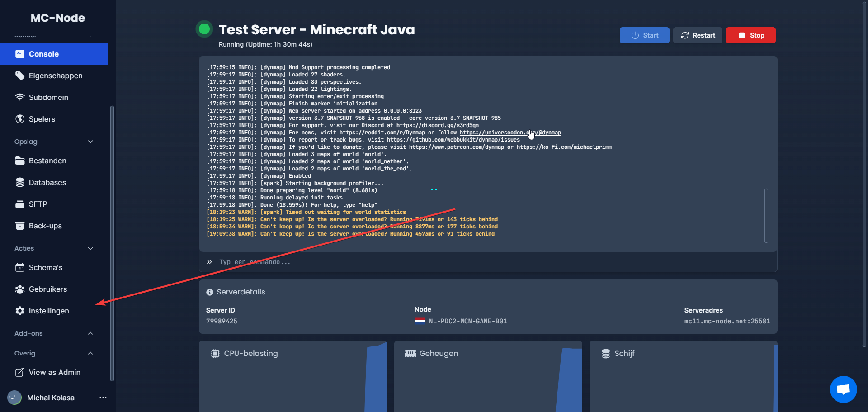
Task: Click the Test Server - Minecraft Java title
Action: pyautogui.click(x=317, y=30)
